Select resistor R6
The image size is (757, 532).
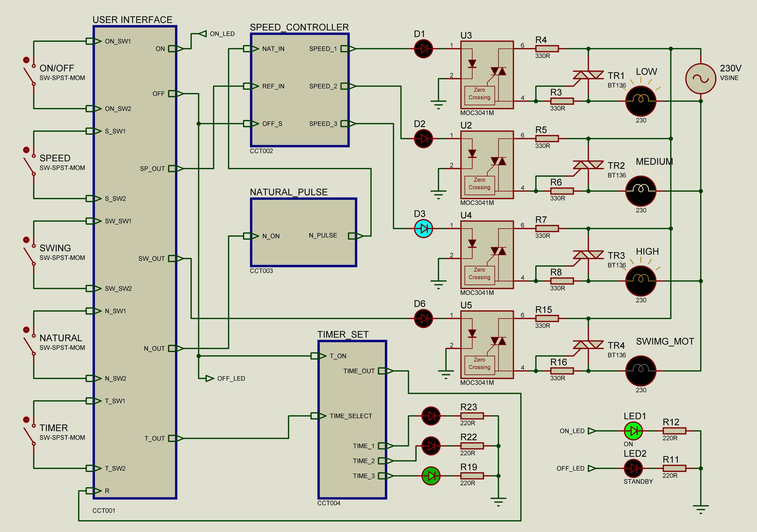[562, 191]
